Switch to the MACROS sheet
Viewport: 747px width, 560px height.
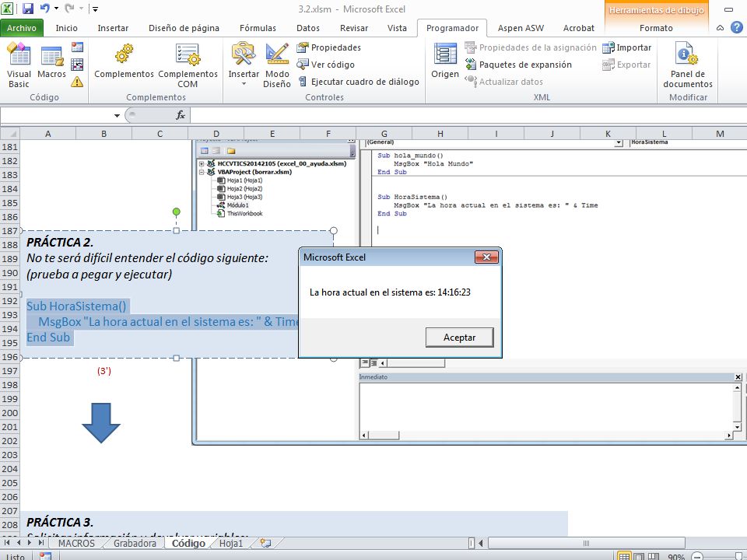(x=76, y=544)
